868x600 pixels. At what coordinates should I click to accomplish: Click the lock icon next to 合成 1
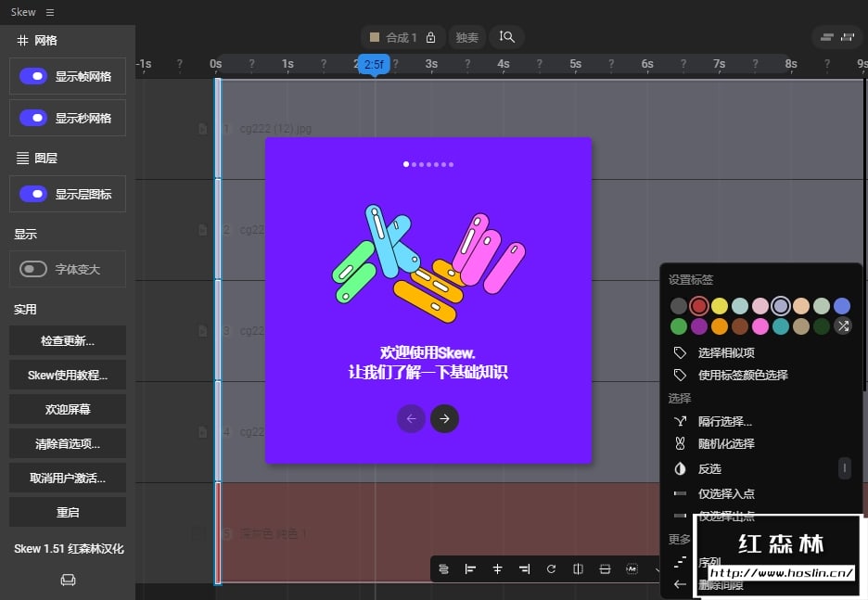point(431,37)
